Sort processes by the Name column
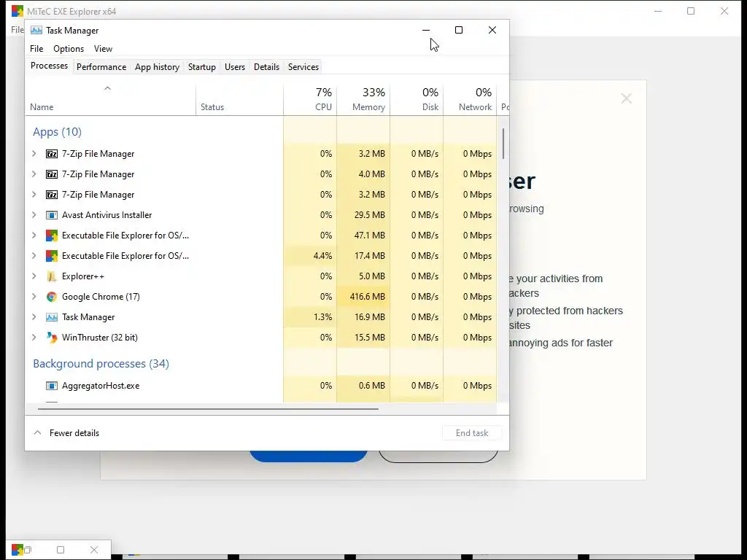Viewport: 747px width, 560px height. click(111, 101)
